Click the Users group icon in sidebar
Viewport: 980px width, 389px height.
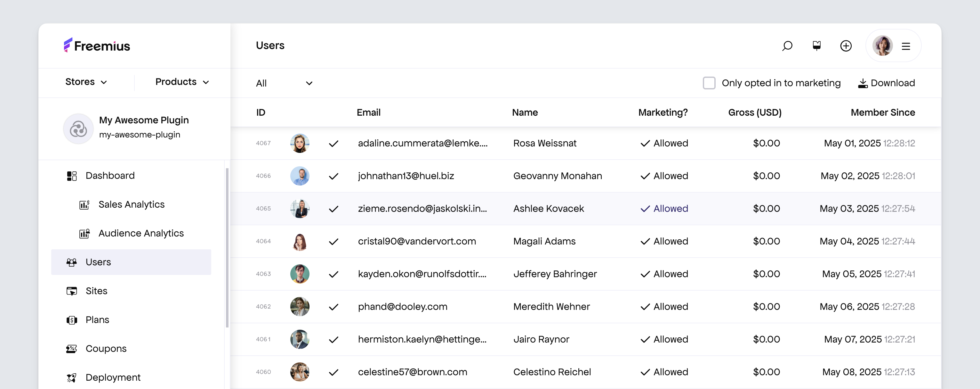tap(71, 262)
